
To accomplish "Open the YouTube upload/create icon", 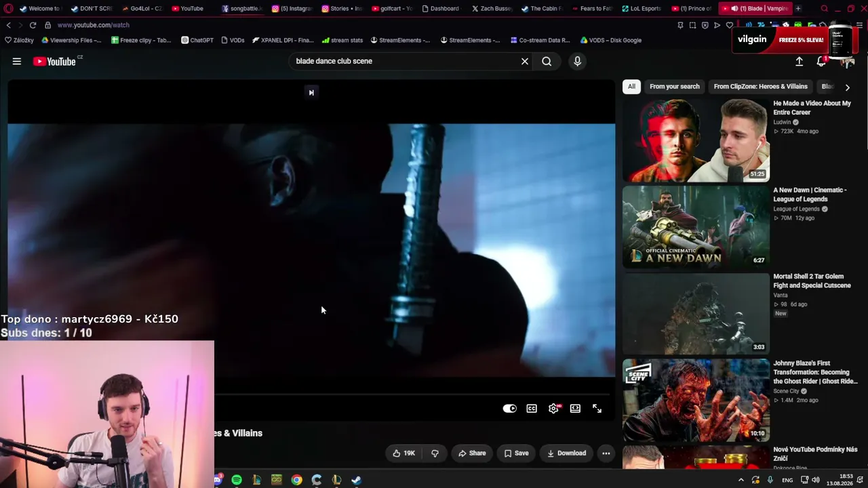I will 799,61.
